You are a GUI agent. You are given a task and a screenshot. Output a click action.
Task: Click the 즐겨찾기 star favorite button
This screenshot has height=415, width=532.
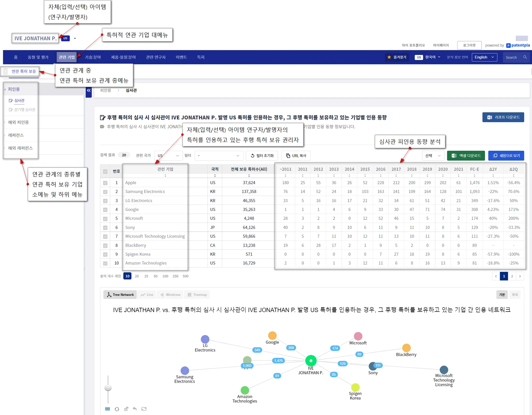(x=397, y=57)
